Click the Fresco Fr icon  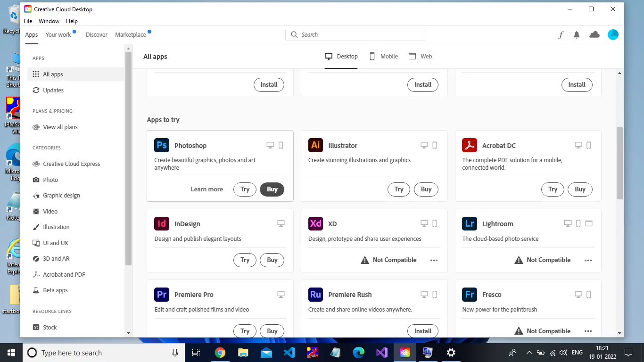tap(470, 294)
